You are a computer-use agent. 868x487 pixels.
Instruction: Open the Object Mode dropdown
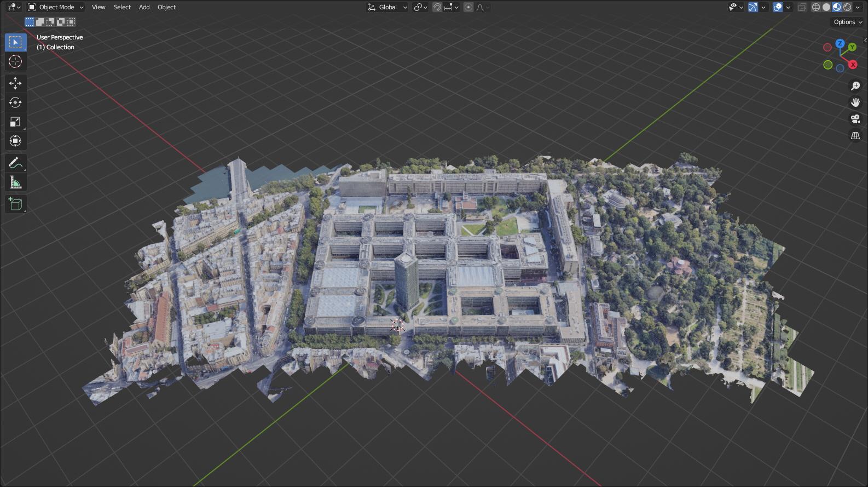[x=56, y=7]
